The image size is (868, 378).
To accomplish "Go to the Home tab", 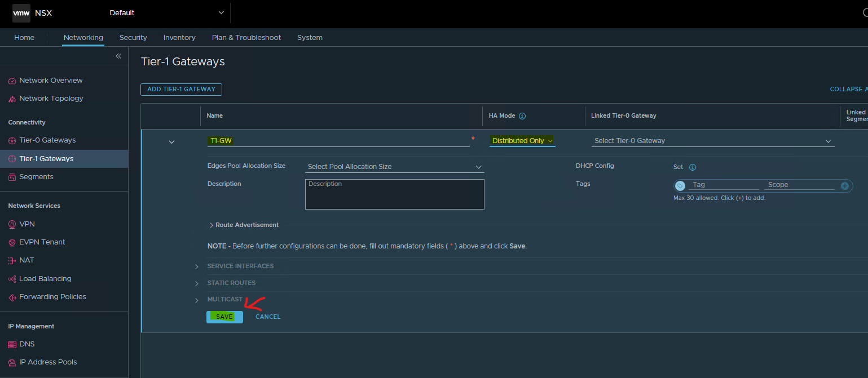I will (24, 38).
